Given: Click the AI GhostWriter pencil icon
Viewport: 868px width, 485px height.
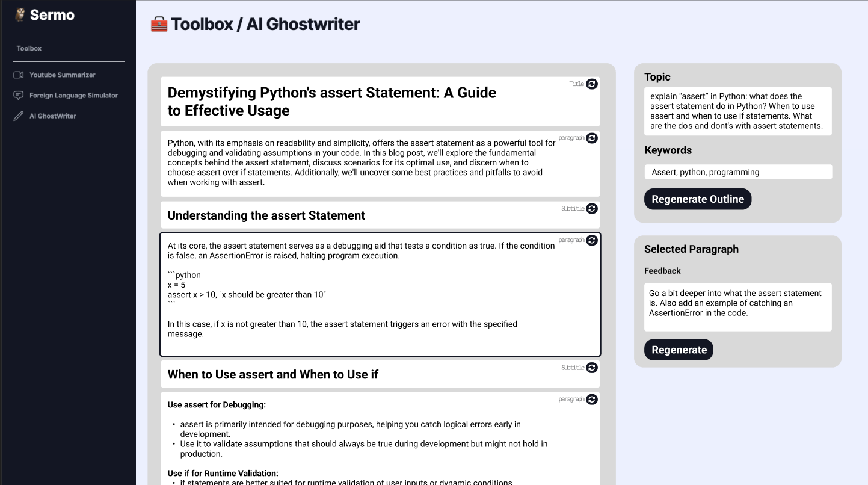Looking at the screenshot, I should click(18, 116).
